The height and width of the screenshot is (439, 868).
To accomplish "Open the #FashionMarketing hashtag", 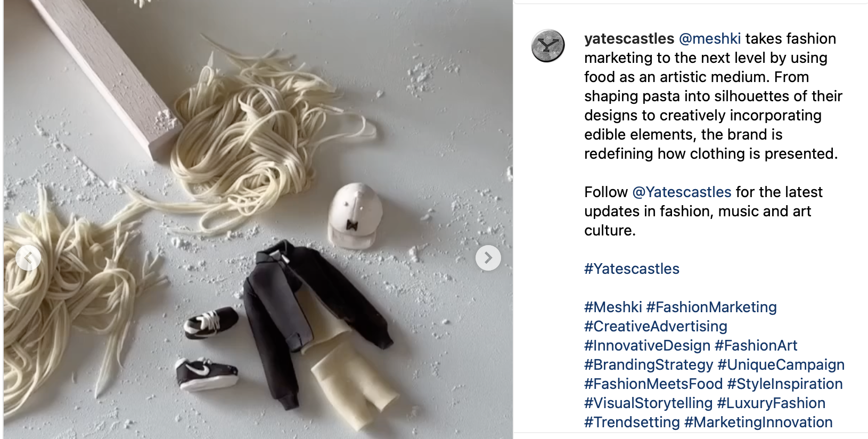I will [711, 307].
